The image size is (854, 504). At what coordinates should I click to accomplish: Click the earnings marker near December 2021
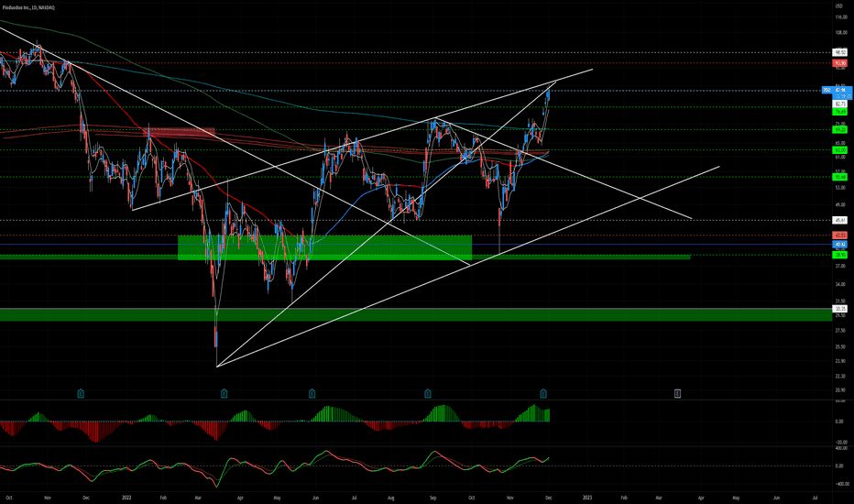click(81, 393)
